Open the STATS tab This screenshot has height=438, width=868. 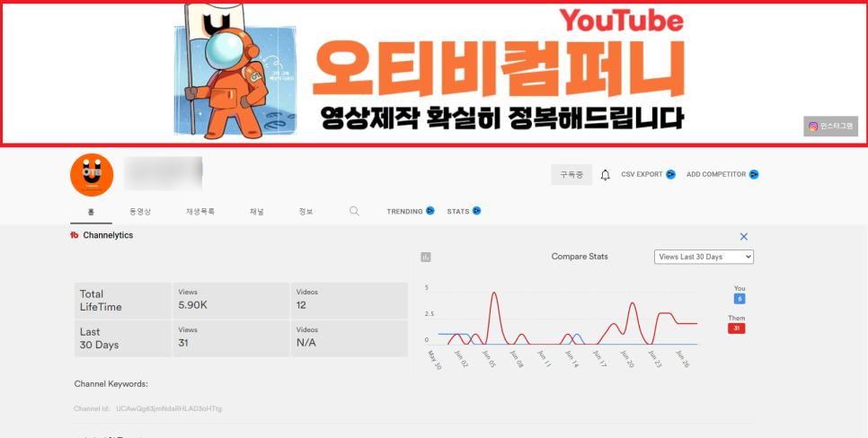[464, 211]
